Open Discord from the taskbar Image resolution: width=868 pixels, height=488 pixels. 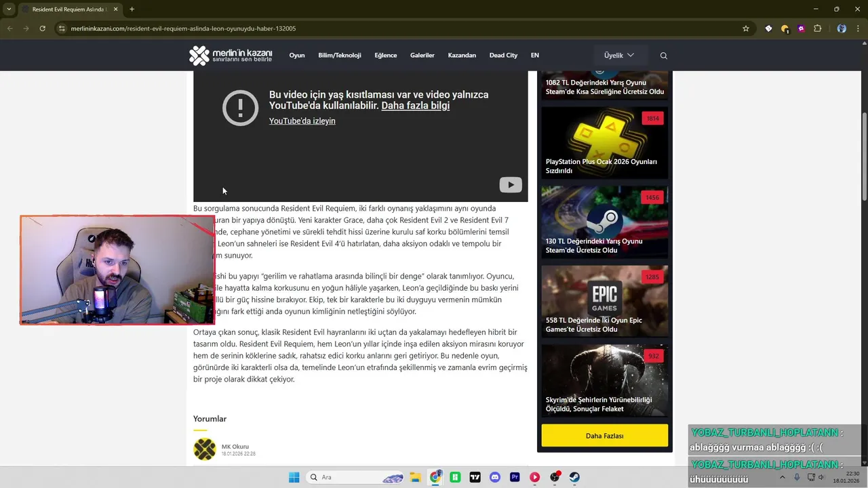click(495, 477)
